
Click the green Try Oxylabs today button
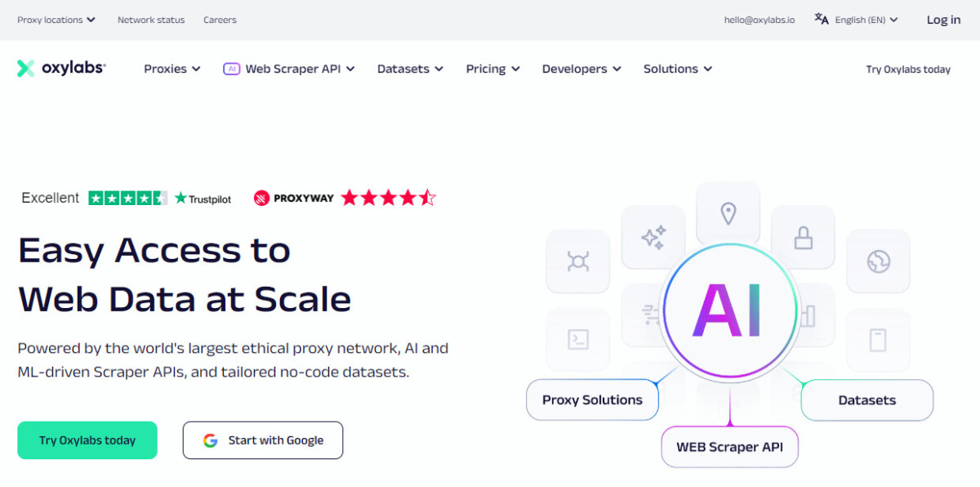click(x=87, y=440)
